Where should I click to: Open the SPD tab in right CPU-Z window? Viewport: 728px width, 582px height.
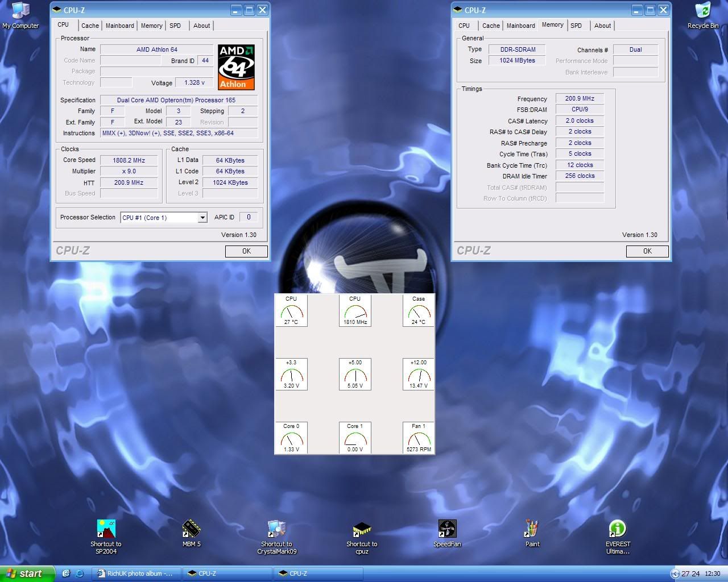(576, 26)
